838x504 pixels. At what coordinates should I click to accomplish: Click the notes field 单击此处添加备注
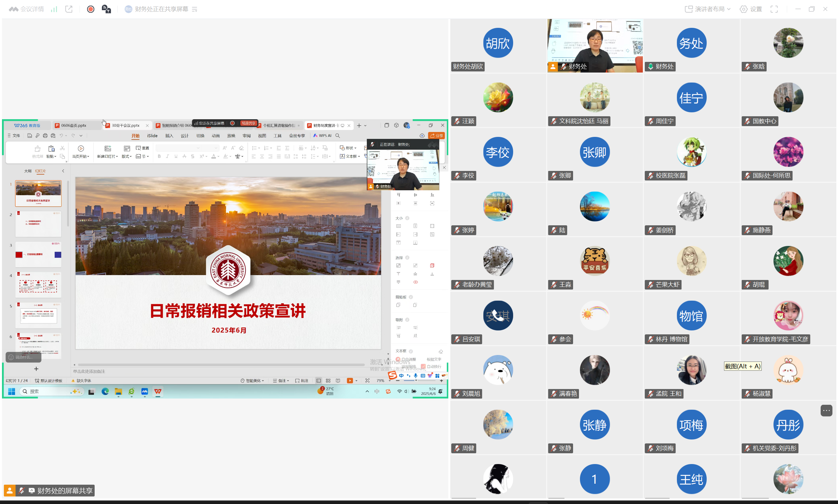89,372
